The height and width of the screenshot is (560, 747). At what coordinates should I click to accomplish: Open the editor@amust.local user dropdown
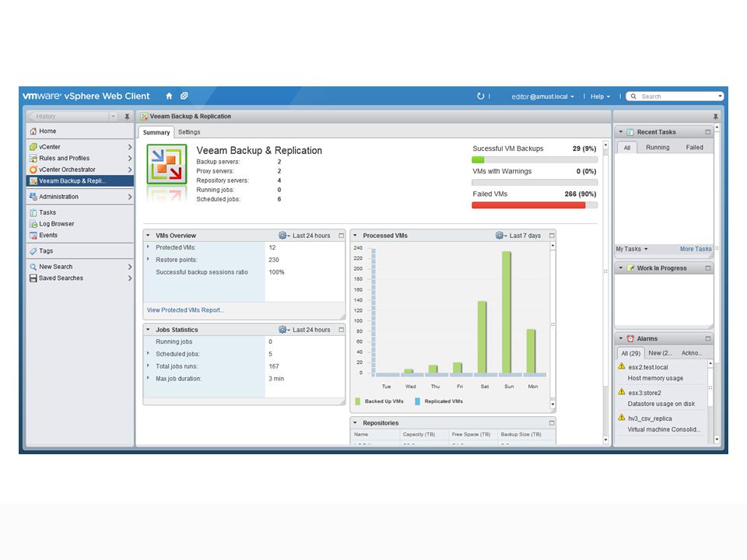542,96
